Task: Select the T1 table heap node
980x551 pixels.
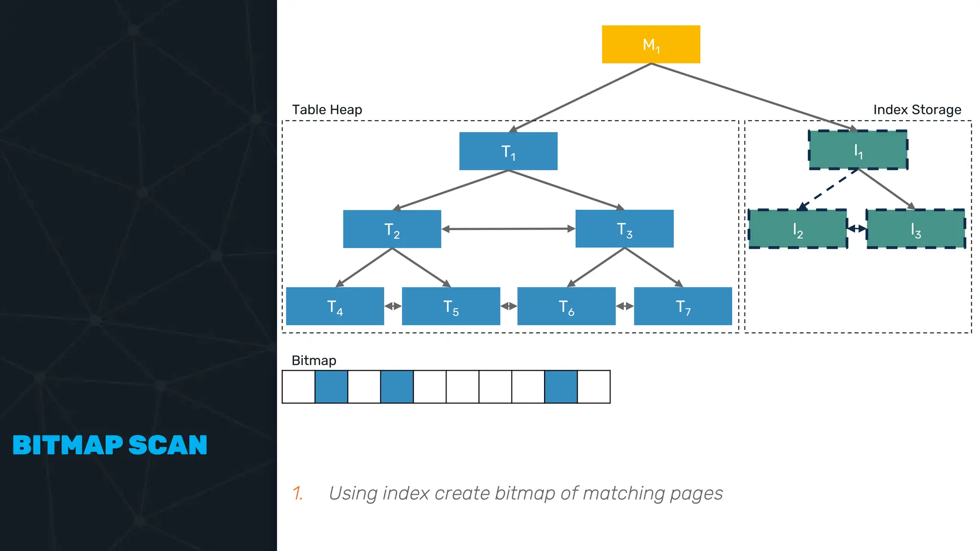Action: click(508, 151)
